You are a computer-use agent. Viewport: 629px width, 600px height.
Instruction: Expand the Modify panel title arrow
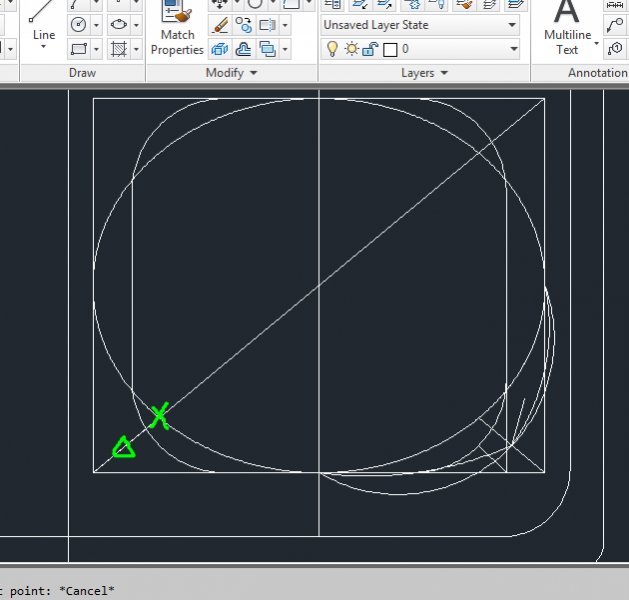254,73
